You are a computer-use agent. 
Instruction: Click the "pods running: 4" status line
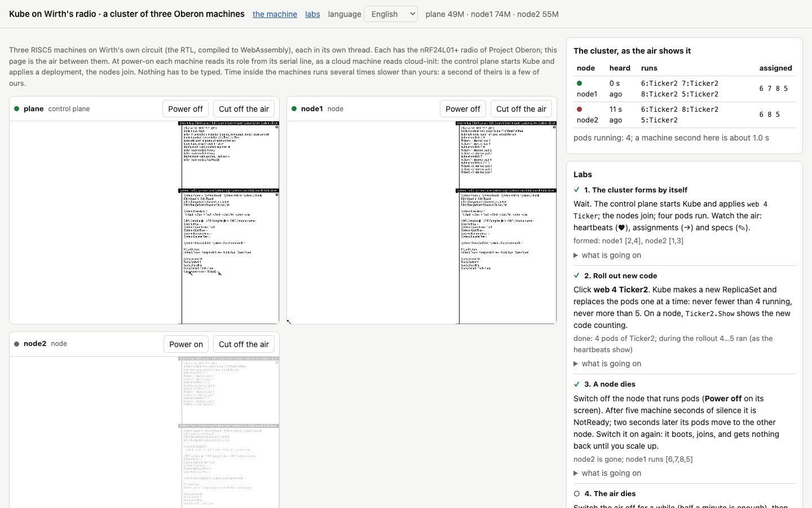pos(671,138)
